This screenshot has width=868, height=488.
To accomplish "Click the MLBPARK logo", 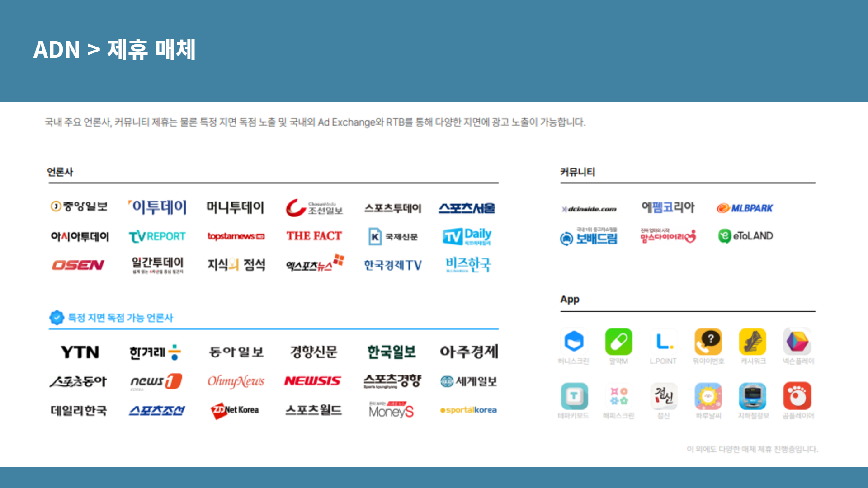I will click(745, 208).
